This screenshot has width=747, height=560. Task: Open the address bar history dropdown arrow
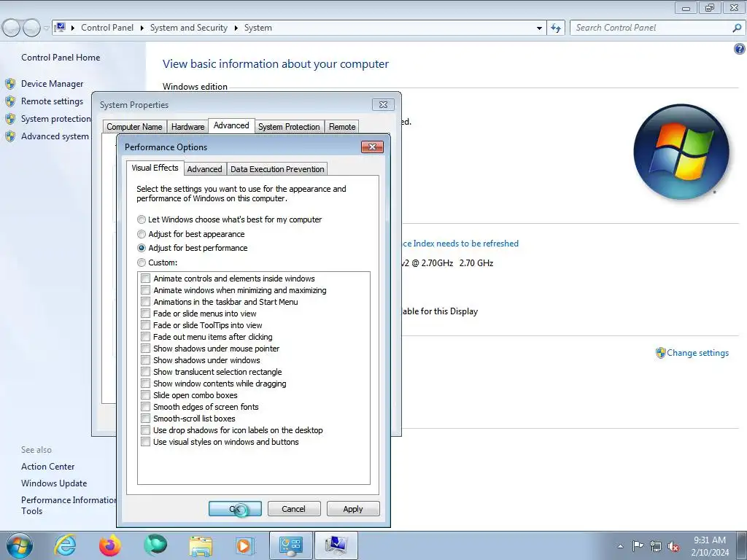click(539, 28)
